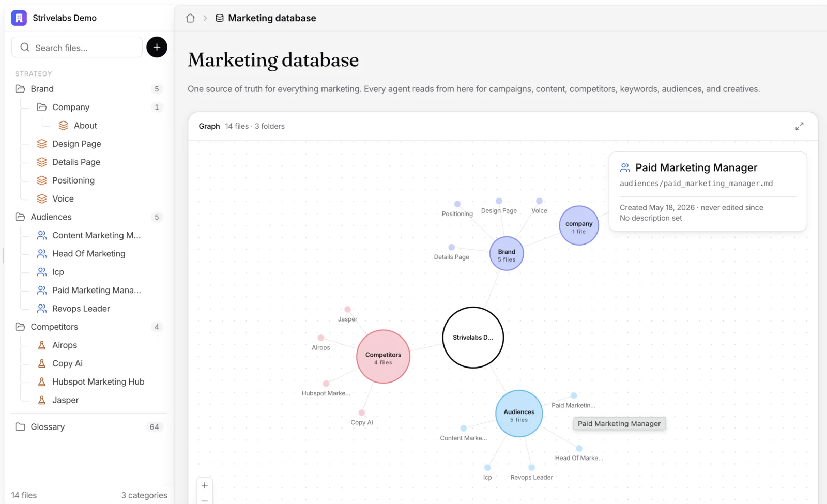Screen dimensions: 827x504
Task: Expand the graph to fullscreen
Action: [x=799, y=126]
